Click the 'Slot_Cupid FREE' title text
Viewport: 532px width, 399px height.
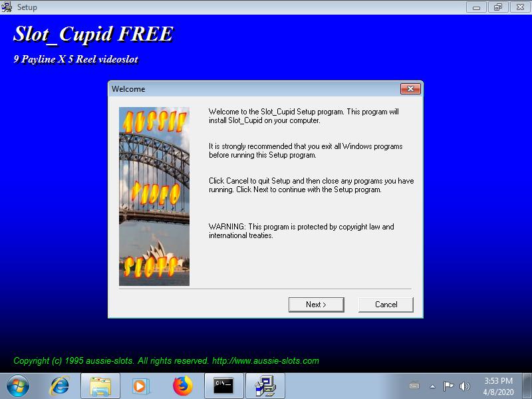click(93, 34)
